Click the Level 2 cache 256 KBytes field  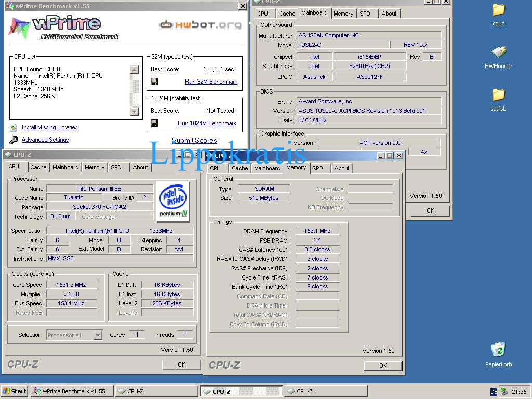(167, 303)
